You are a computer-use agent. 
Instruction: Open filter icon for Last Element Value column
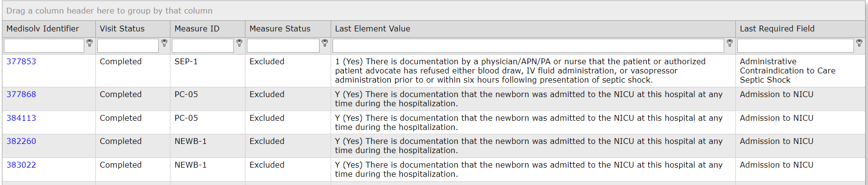click(x=730, y=43)
